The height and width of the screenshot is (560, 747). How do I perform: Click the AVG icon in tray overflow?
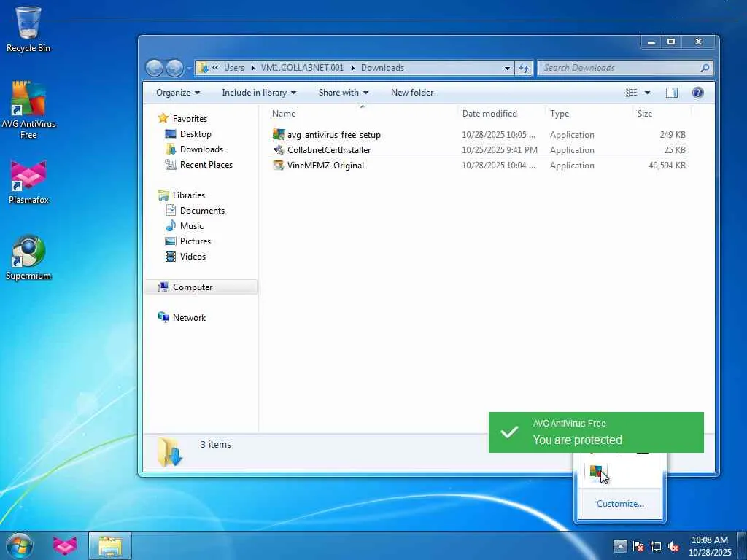tap(597, 472)
